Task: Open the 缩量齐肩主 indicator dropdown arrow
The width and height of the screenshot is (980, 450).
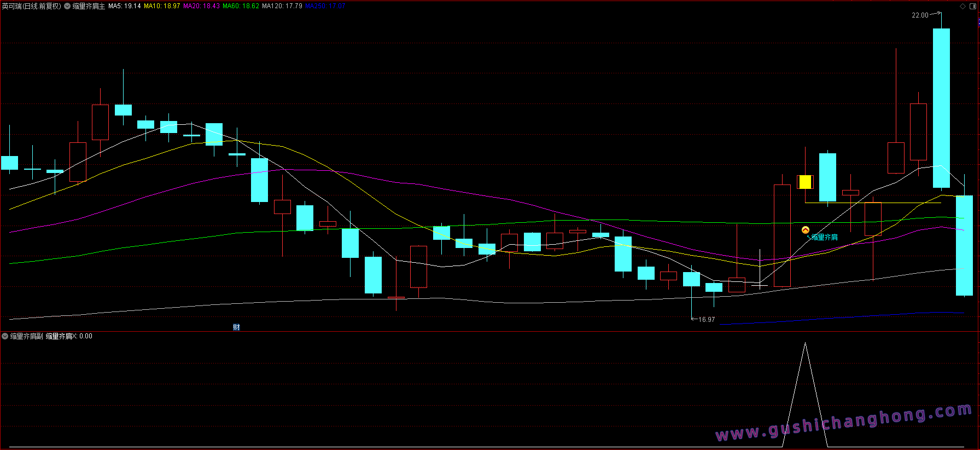Action: click(67, 7)
